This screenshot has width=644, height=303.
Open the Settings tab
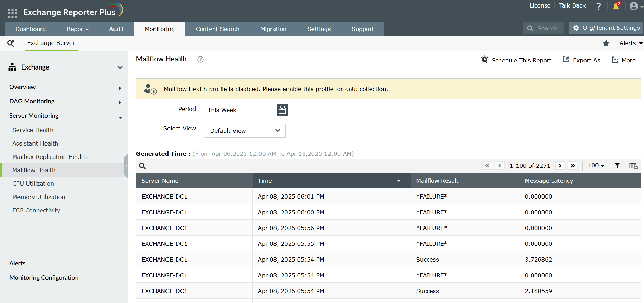pyautogui.click(x=319, y=29)
